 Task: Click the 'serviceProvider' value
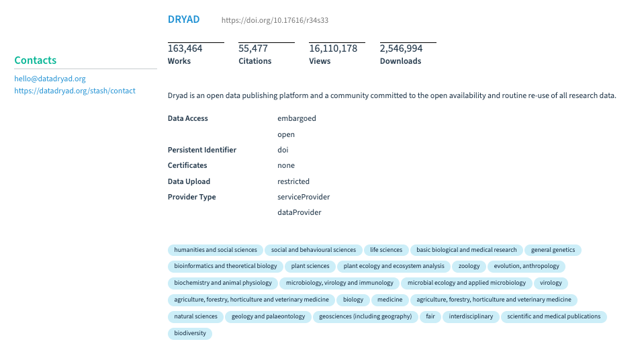[304, 197]
